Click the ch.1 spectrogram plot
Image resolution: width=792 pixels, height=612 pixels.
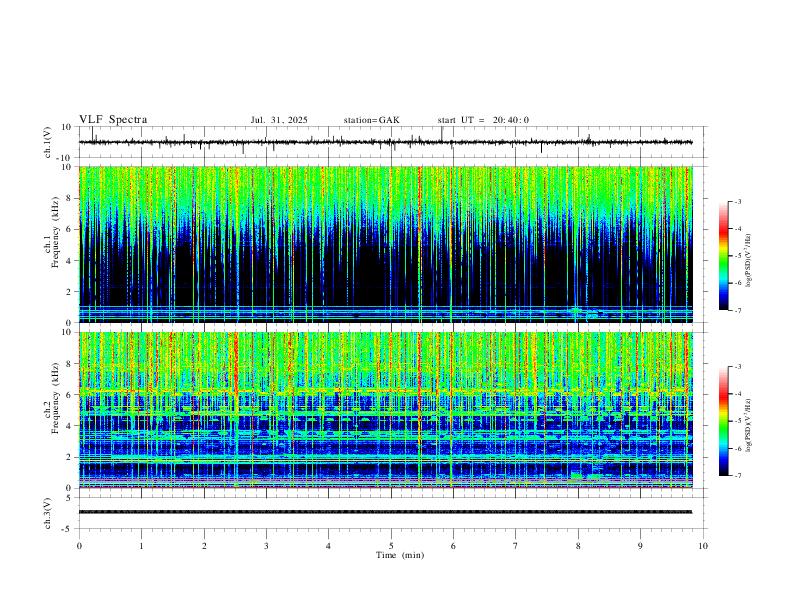point(386,244)
